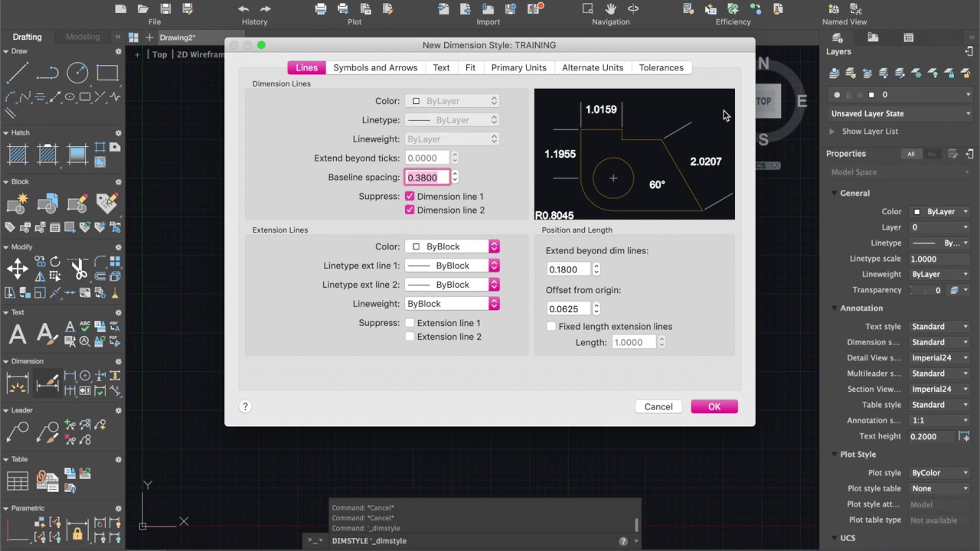Click the Offset from origin field
980x551 pixels.
click(x=569, y=308)
